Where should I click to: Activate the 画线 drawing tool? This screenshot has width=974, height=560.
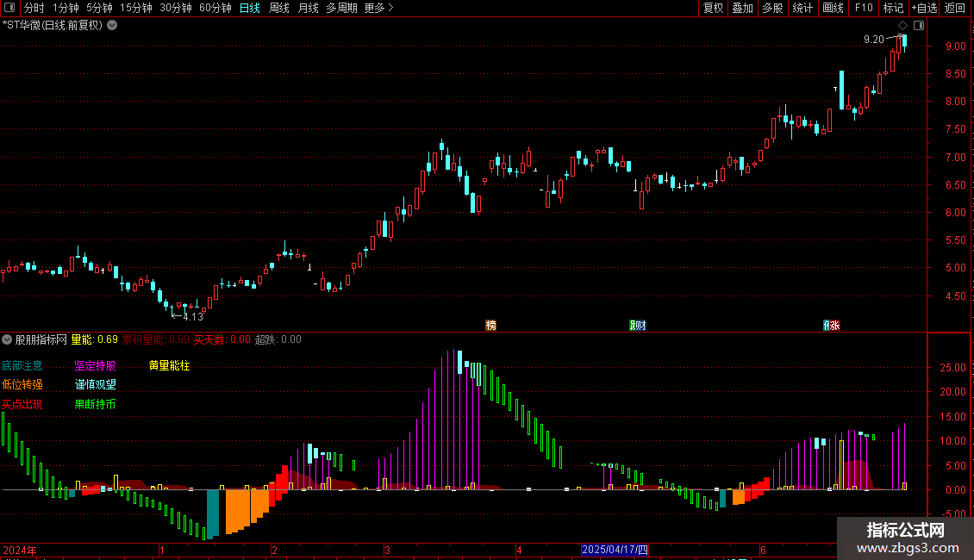pyautogui.click(x=833, y=8)
